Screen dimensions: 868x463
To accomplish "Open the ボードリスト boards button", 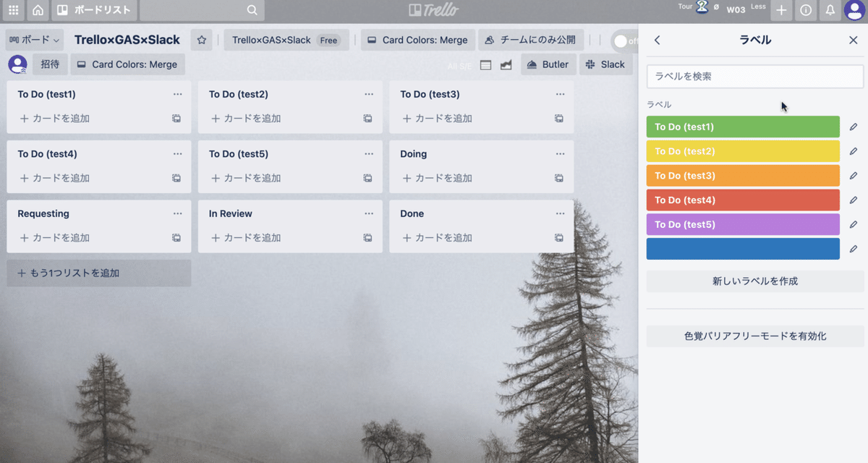I will point(94,10).
